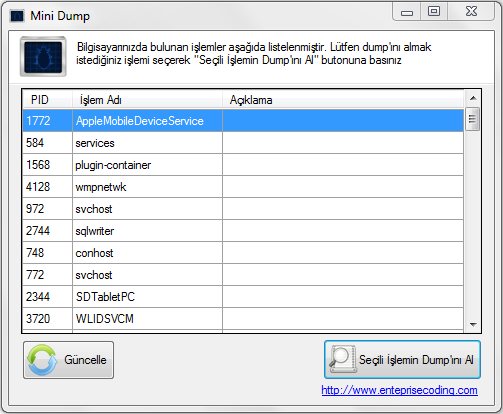503x414 pixels.
Task: Open the entepri​secoding.com link
Action: (399, 390)
